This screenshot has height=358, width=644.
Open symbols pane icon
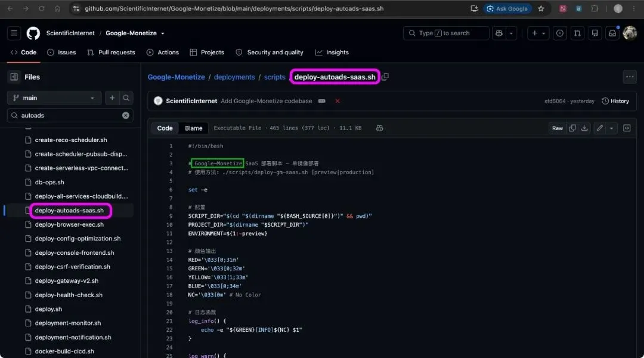pyautogui.click(x=627, y=128)
